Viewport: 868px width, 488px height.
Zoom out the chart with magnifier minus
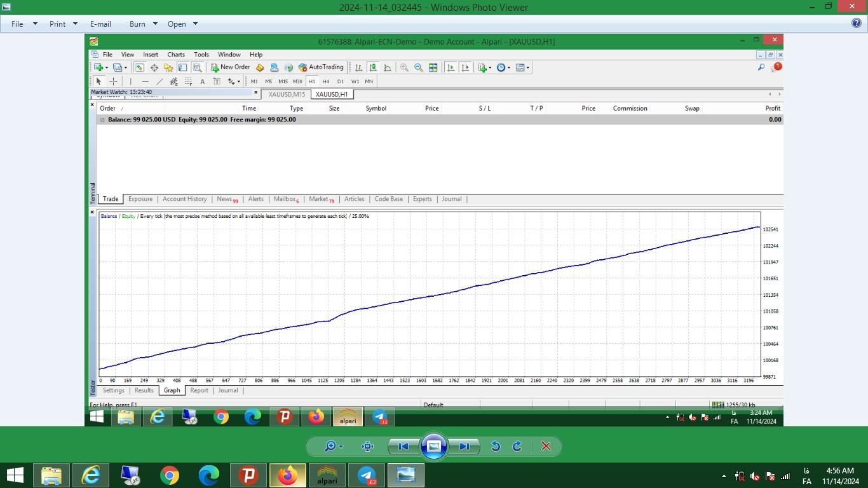(x=419, y=67)
